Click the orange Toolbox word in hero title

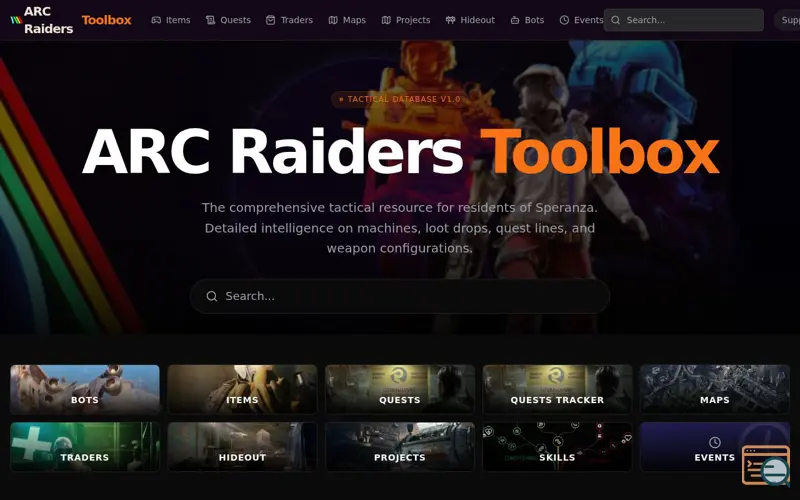599,152
